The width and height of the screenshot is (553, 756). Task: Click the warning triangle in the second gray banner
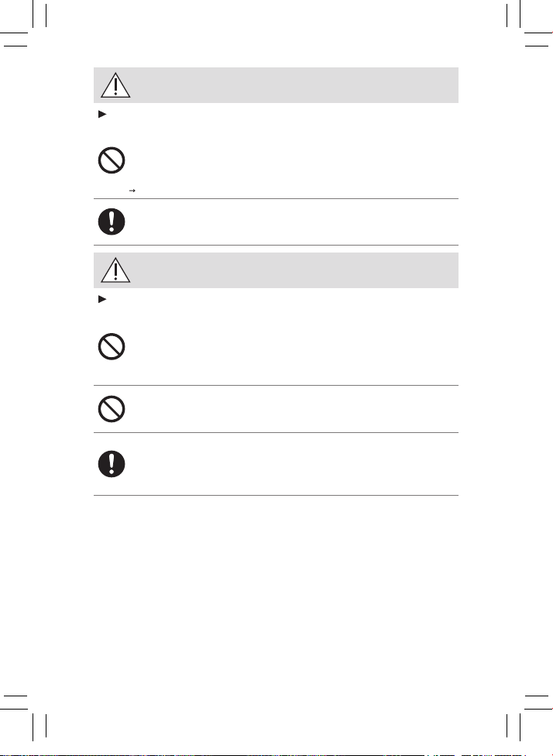[115, 270]
